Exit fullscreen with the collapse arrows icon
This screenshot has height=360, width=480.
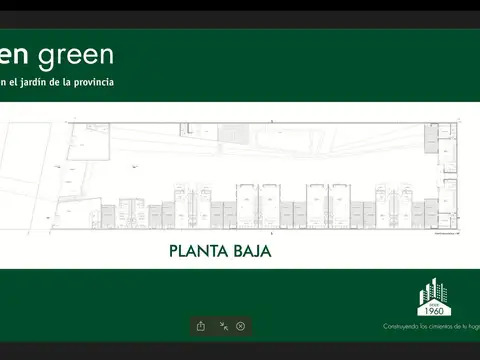click(224, 326)
